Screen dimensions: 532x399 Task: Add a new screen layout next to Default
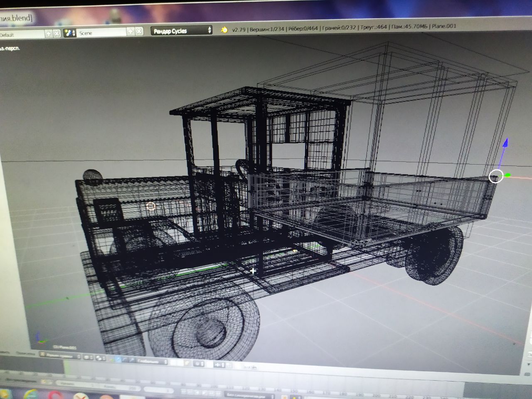click(x=49, y=33)
